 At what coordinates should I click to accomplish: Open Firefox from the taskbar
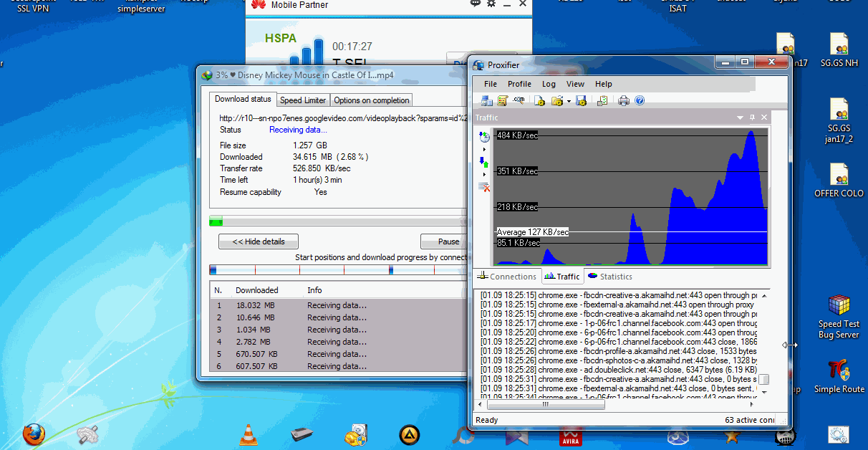coord(33,434)
